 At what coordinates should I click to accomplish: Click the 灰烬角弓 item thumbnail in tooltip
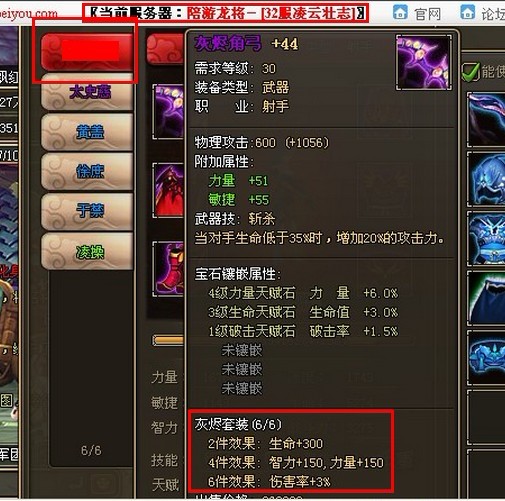423,62
